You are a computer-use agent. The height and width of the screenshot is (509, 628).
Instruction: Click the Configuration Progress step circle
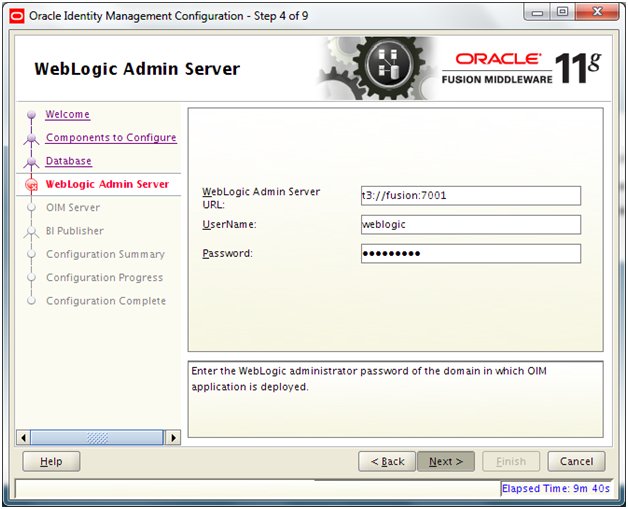click(31, 278)
